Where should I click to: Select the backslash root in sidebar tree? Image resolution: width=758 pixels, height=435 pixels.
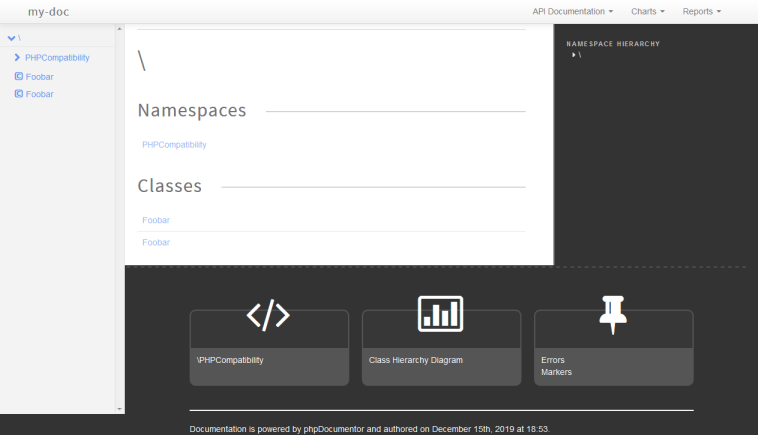19,38
